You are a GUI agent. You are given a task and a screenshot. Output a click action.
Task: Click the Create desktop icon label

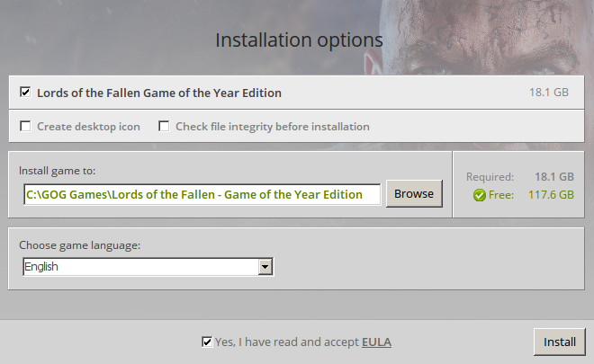88,127
